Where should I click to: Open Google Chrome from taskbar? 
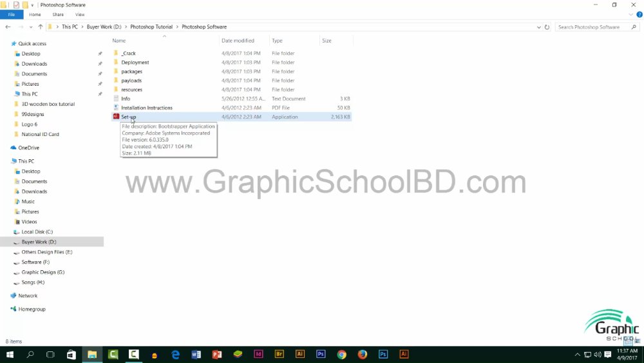(342, 355)
